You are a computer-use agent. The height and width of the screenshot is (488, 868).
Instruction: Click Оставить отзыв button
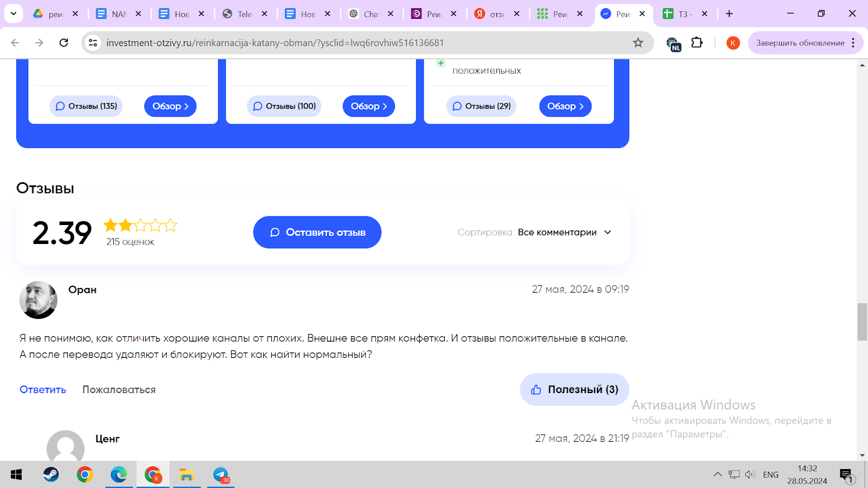(x=317, y=232)
